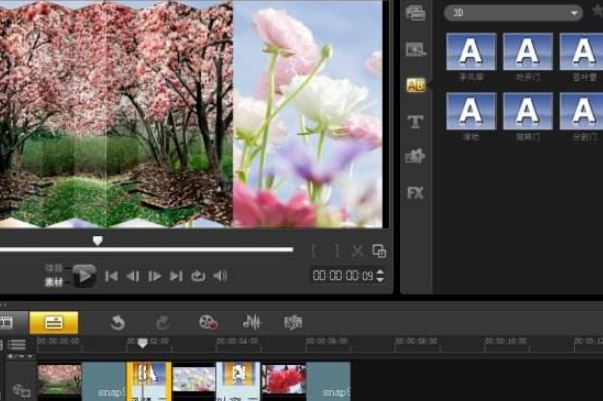
Task: Select last teal snap clip in timeline
Action: pos(328,381)
